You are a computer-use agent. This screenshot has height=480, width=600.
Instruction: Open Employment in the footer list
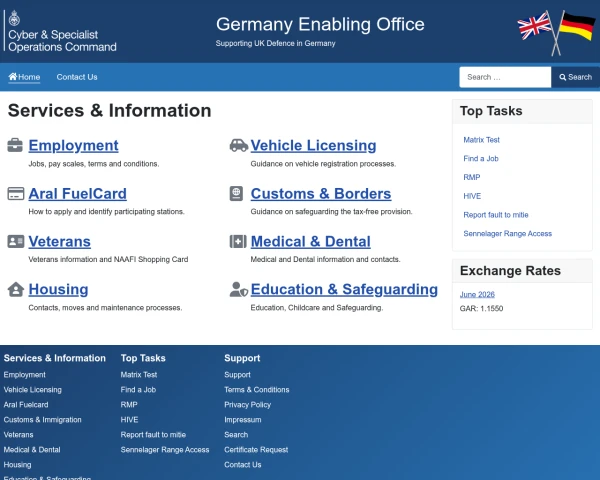click(24, 375)
